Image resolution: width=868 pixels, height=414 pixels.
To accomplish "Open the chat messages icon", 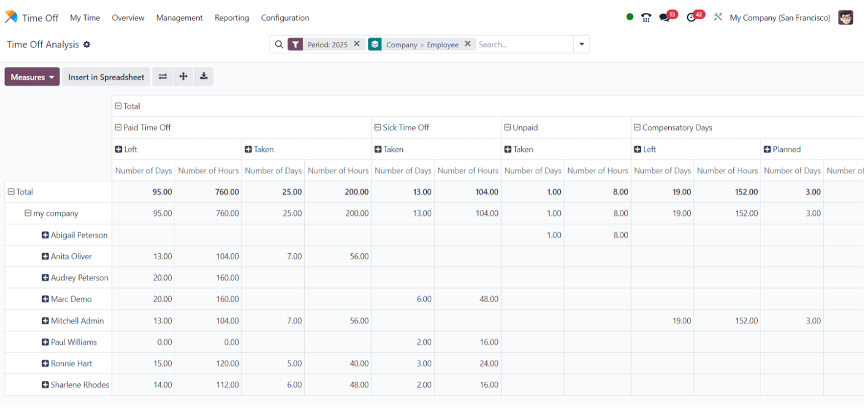I will click(664, 17).
